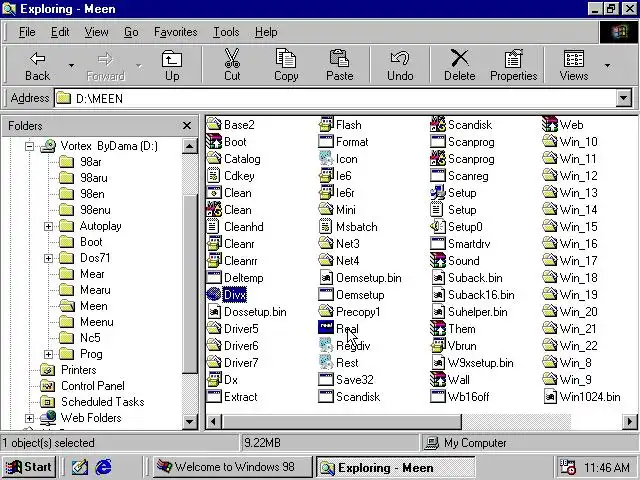This screenshot has width=640, height=480.
Task: Delete the selected item with the X icon
Action: [x=460, y=58]
